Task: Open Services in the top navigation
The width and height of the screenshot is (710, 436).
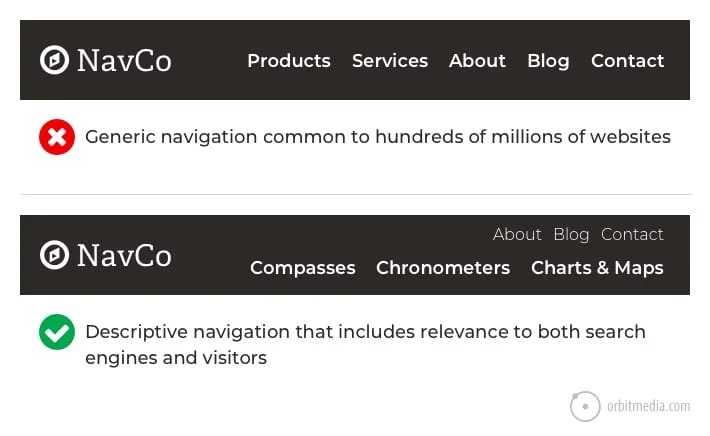Action: 389,61
